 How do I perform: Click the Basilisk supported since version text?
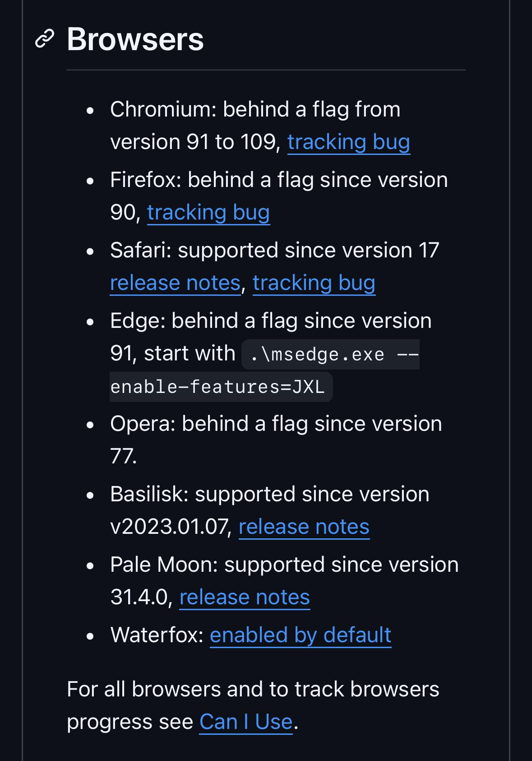(x=269, y=495)
